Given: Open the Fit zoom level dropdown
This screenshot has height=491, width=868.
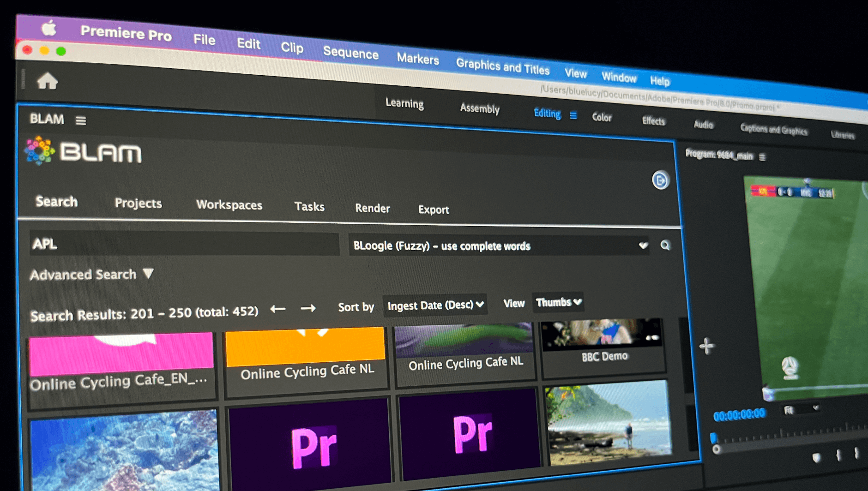Looking at the screenshot, I should pyautogui.click(x=801, y=409).
